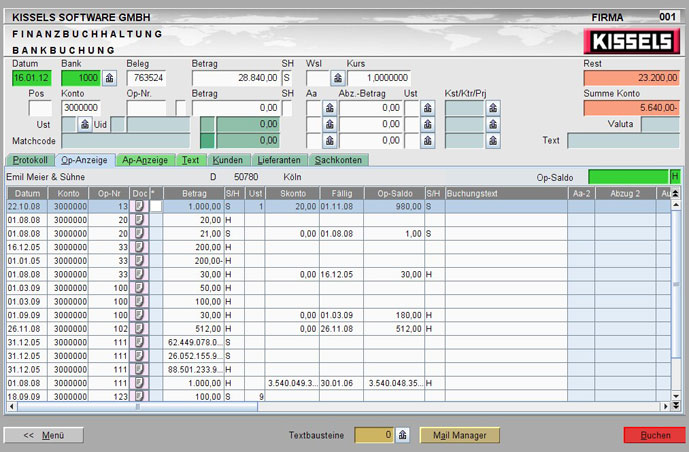
Task: Open the Ust lookup icon right of Abz.-Betrag, first row
Action: click(428, 108)
